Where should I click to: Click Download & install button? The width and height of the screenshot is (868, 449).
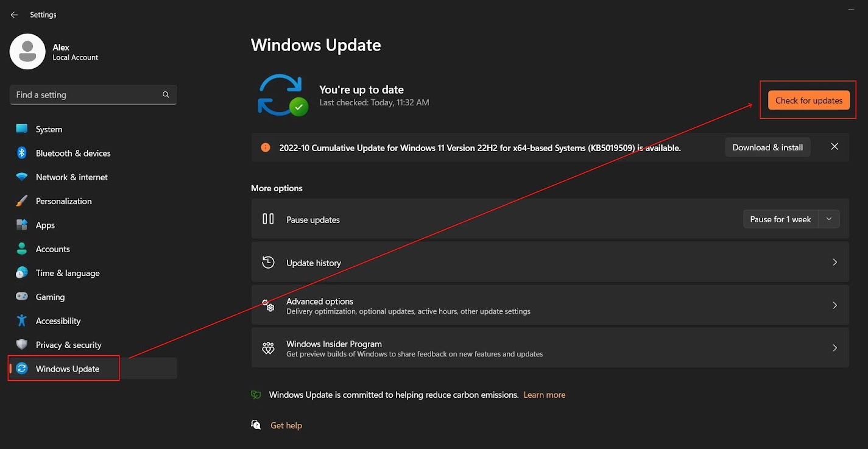tap(767, 147)
